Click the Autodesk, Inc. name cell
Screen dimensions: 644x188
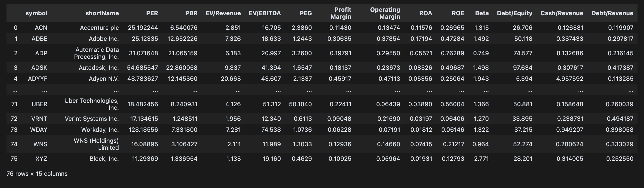99,68
